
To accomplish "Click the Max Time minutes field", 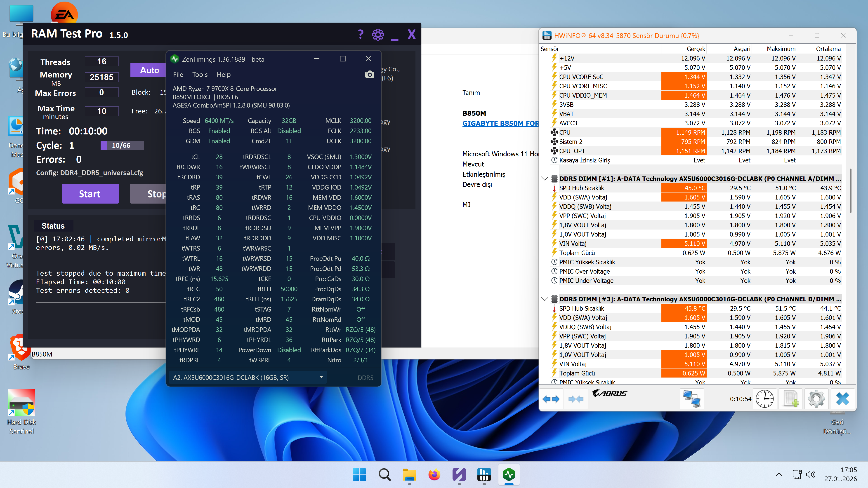I will pyautogui.click(x=101, y=111).
